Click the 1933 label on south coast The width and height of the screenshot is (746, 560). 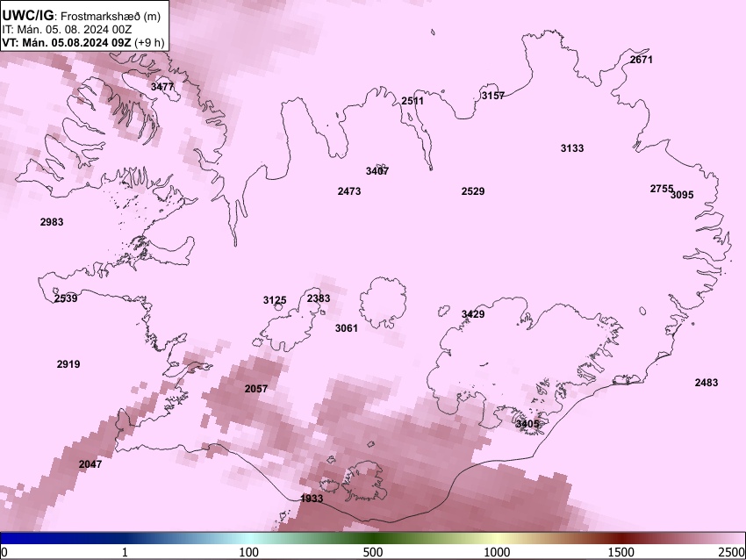tap(312, 499)
